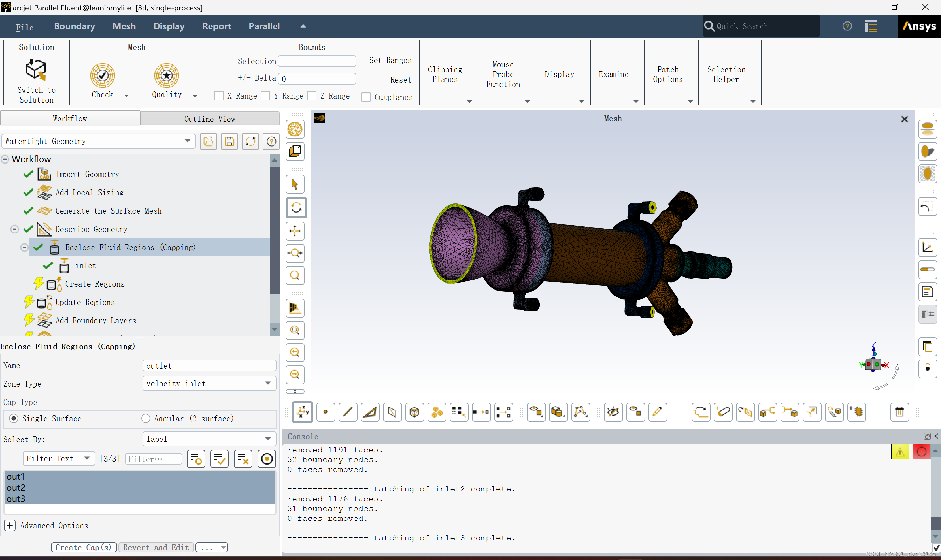Open the Display menu

click(x=169, y=26)
